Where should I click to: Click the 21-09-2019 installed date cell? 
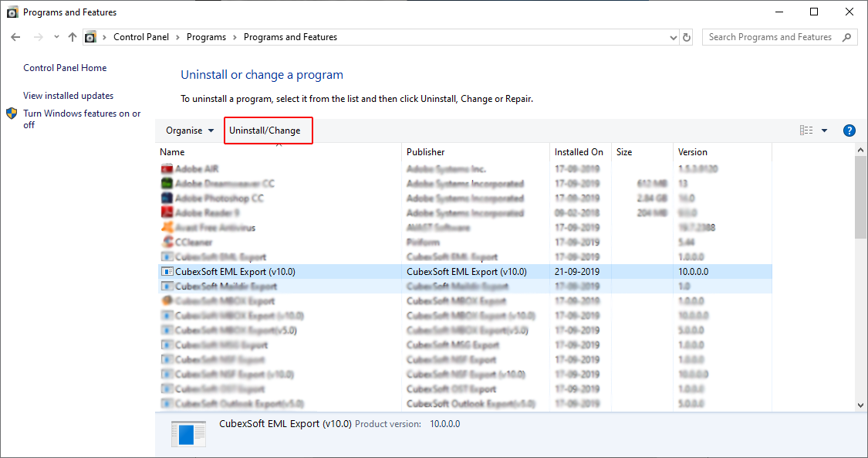tap(577, 271)
